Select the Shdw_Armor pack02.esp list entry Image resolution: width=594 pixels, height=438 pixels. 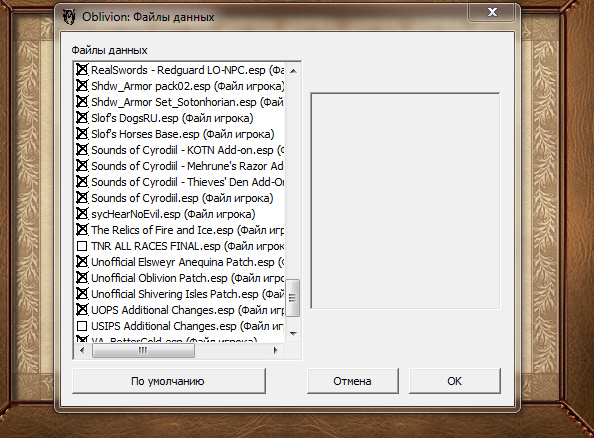(x=188, y=86)
